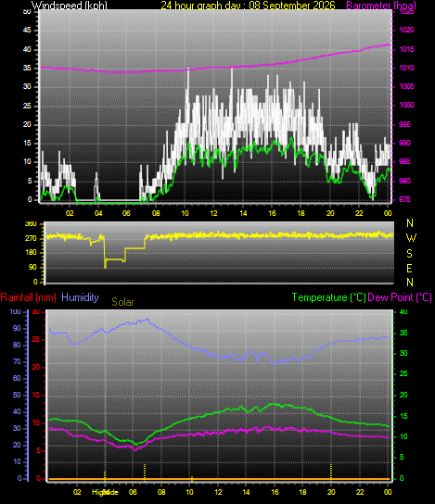Click the Humidity legend label
This screenshot has width=435, height=504.
click(x=80, y=297)
